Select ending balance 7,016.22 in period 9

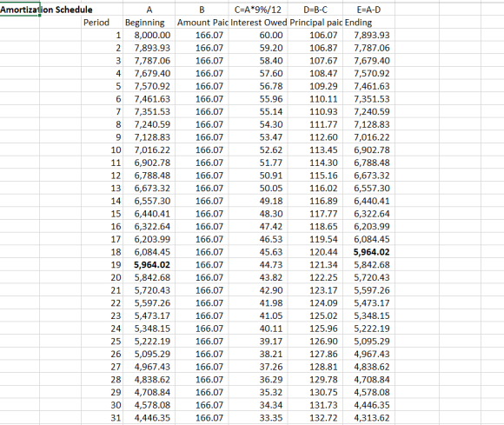369,137
